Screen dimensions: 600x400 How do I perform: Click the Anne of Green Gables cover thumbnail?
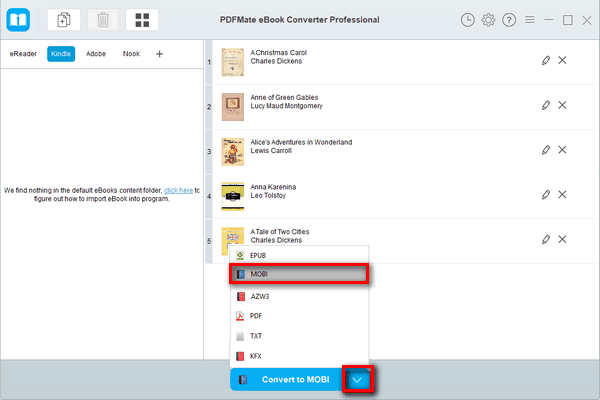[x=233, y=107]
